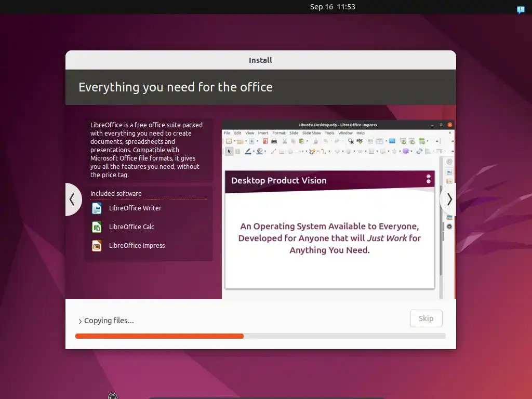The image size is (532, 399).
Task: Click the "LibreOffice Calc" label
Action: tap(131, 227)
